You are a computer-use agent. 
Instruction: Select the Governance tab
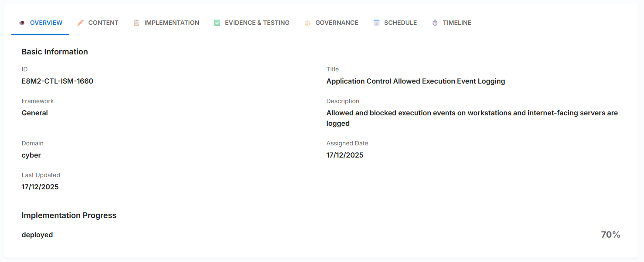coord(337,23)
